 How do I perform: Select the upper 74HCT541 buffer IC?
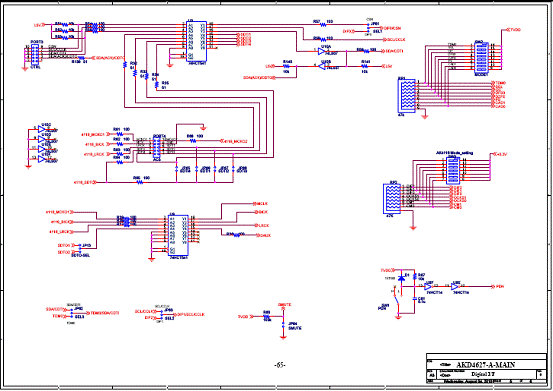(196, 41)
